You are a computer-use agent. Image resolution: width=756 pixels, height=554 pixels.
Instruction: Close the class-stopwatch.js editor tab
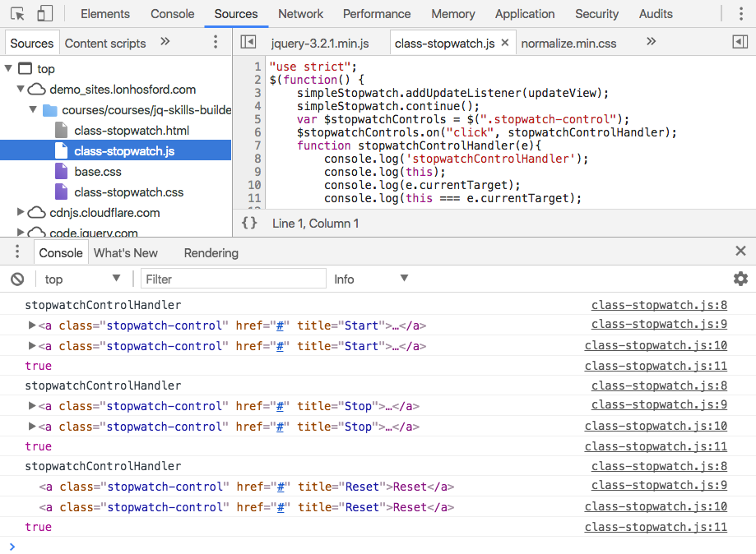tap(505, 43)
